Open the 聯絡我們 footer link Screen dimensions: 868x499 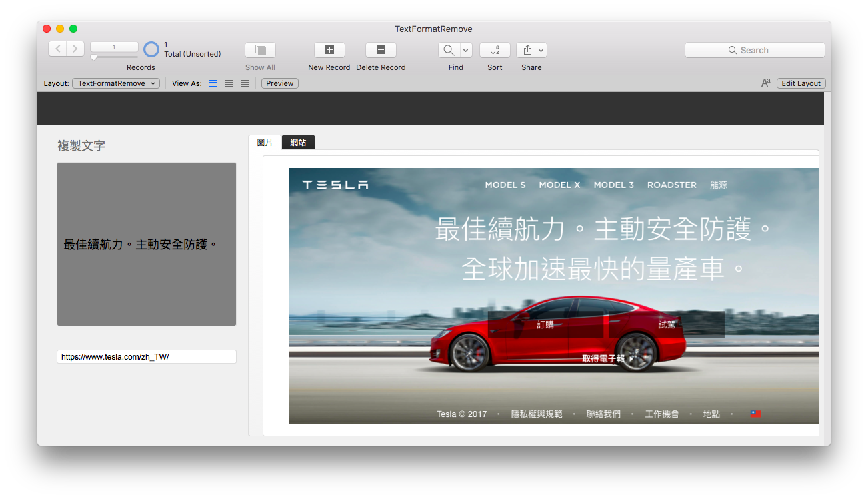click(603, 414)
